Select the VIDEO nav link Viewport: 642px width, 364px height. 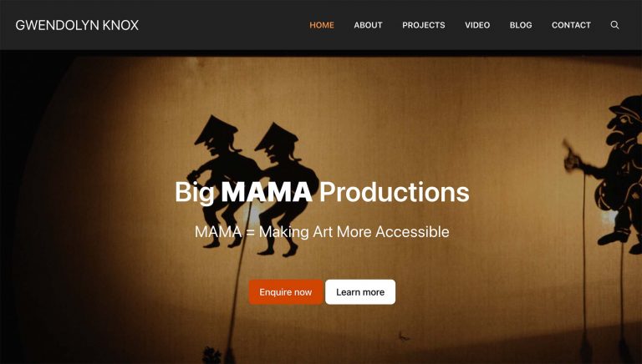tap(477, 25)
